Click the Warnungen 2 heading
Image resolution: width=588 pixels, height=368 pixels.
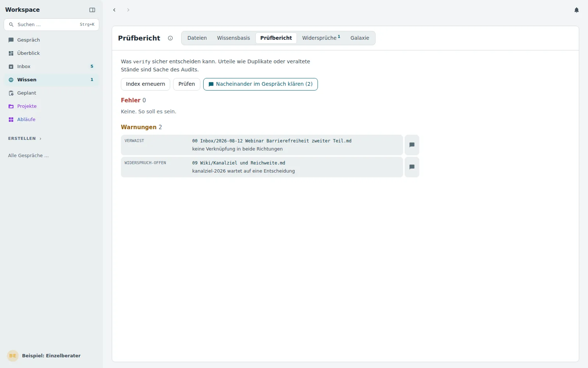[141, 127]
